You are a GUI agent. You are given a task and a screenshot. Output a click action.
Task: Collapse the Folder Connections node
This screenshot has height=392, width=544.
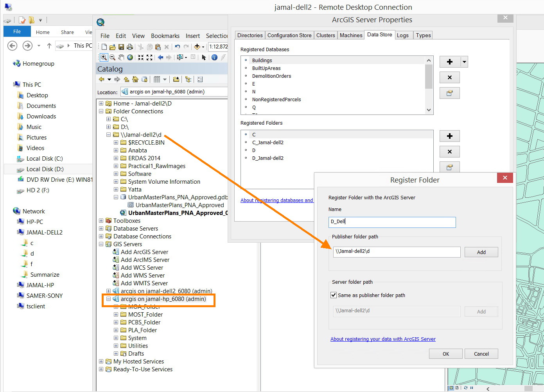coord(101,111)
